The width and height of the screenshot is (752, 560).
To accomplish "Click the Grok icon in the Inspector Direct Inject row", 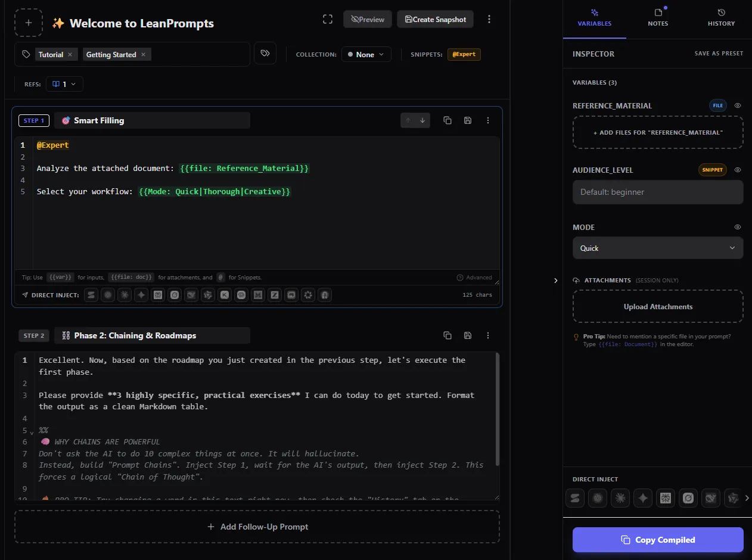I will 688,498.
